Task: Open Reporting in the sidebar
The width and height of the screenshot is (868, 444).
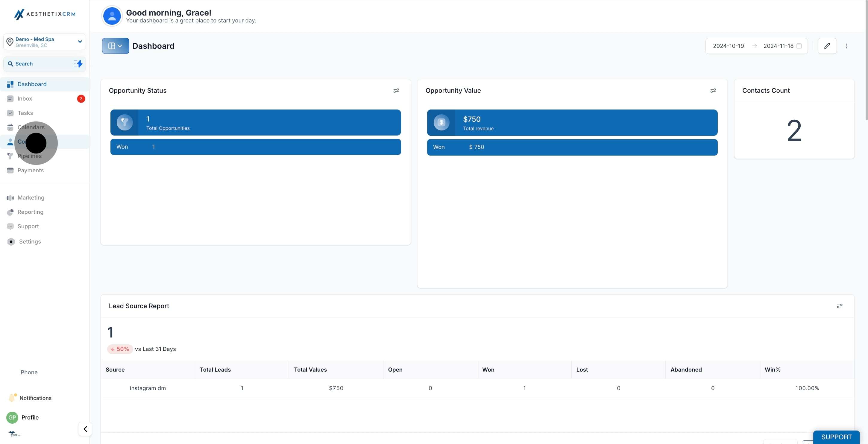Action: click(x=45, y=212)
